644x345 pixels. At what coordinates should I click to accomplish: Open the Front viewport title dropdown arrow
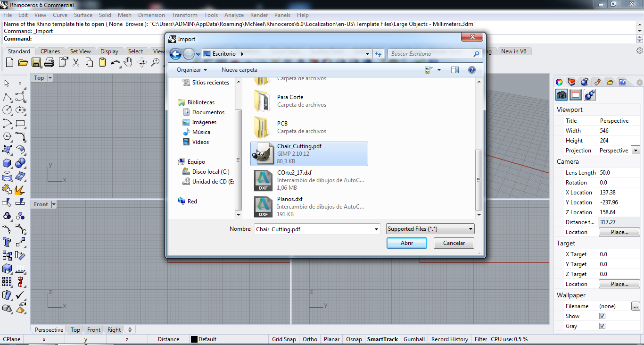pos(53,204)
